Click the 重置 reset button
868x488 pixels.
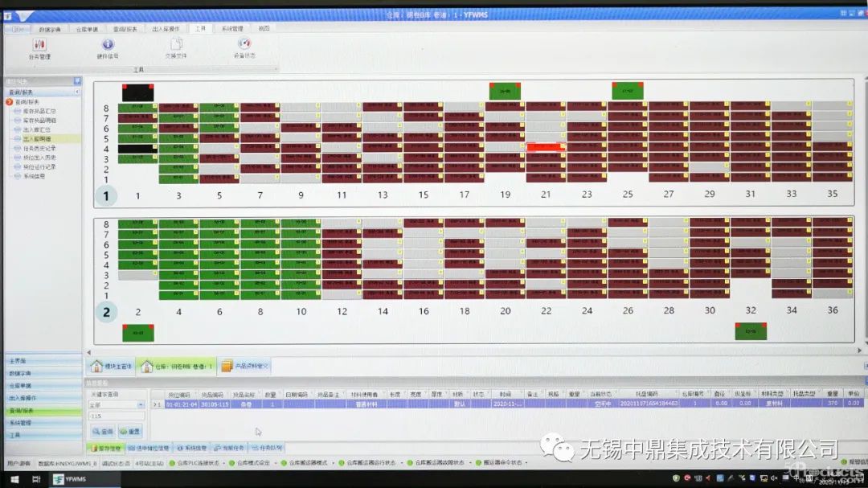click(130, 432)
